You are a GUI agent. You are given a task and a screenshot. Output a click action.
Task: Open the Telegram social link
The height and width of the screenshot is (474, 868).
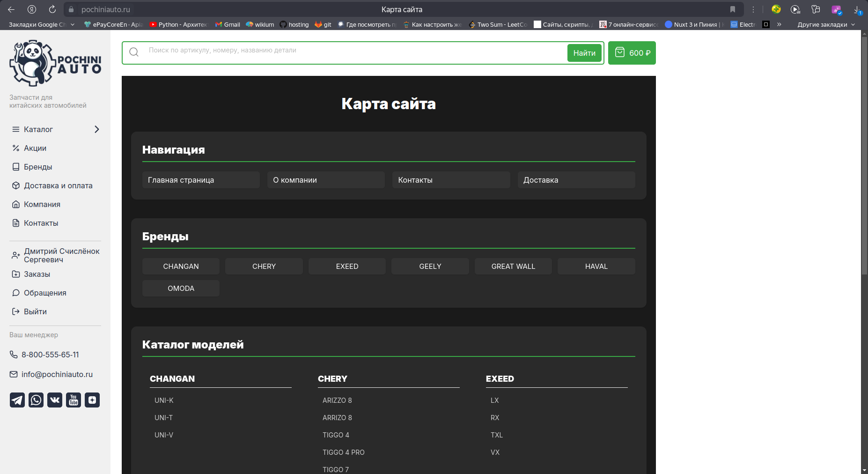(x=17, y=400)
